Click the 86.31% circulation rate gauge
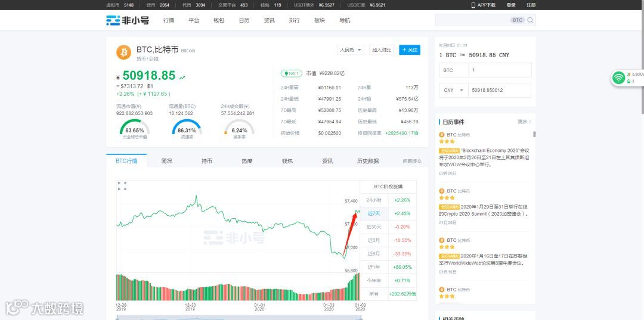The width and height of the screenshot is (644, 320). (x=187, y=127)
